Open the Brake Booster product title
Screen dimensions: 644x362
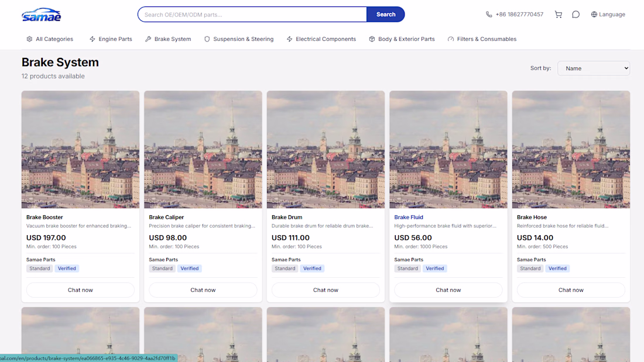click(x=44, y=217)
